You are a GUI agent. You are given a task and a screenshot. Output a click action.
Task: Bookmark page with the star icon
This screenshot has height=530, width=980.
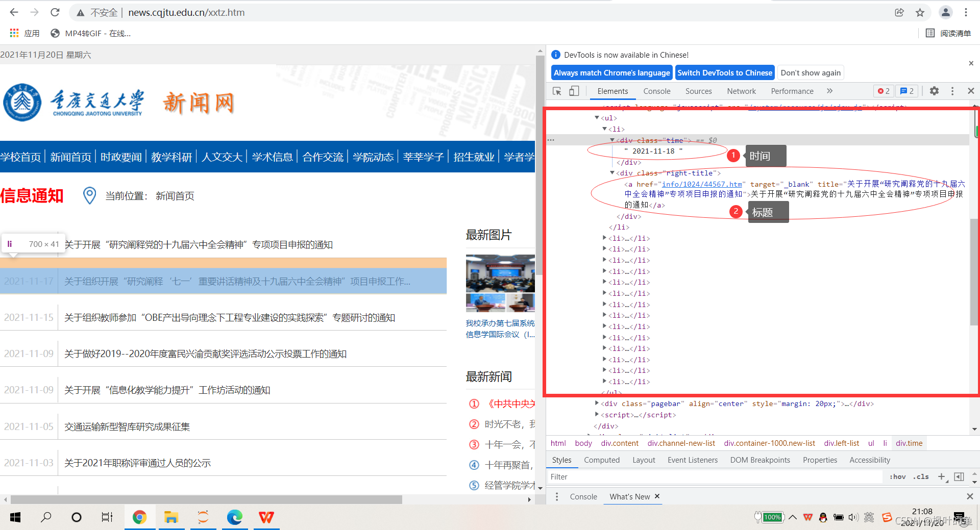(920, 12)
